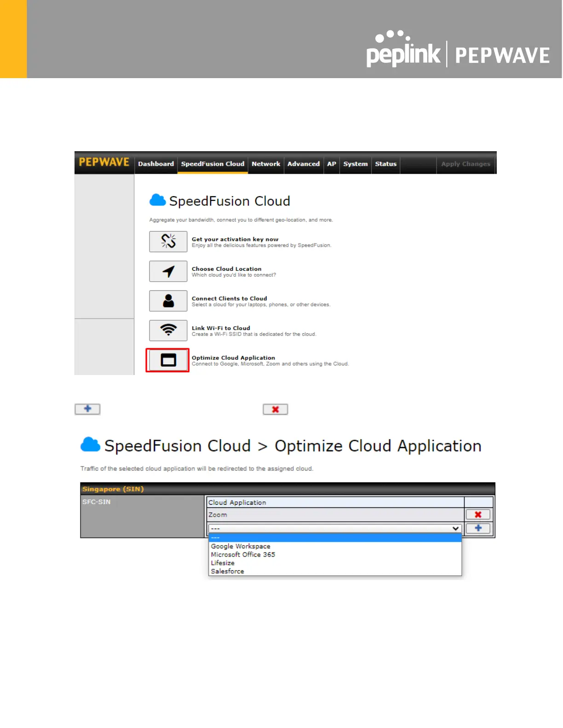The image size is (563, 728).
Task: Open the Dashboard tab
Action: (156, 164)
